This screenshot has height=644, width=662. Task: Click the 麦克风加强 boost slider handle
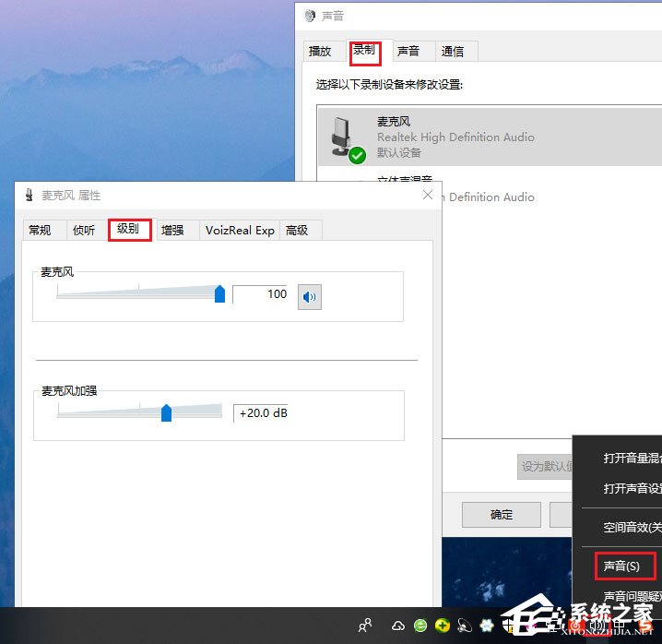pyautogui.click(x=166, y=412)
